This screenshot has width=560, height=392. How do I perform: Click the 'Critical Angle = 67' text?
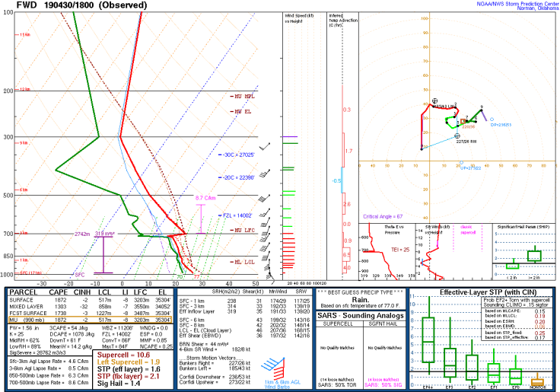(x=383, y=216)
